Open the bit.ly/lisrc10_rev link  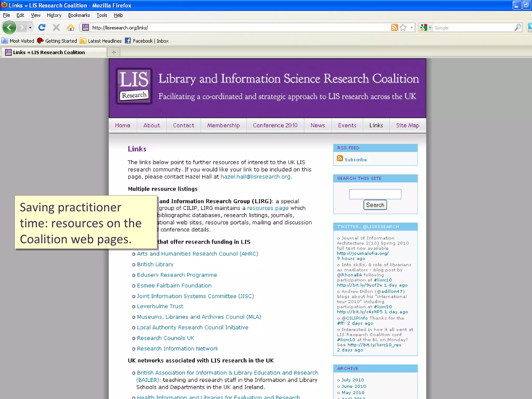click(x=374, y=345)
